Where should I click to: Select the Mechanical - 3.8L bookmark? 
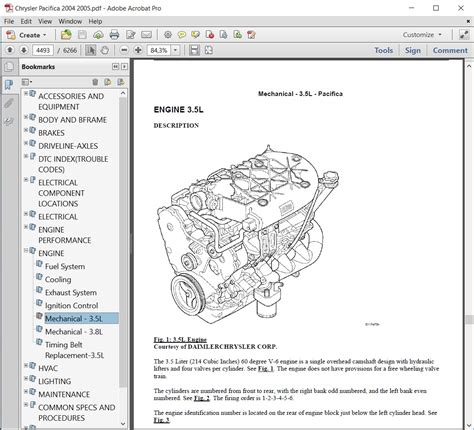74,332
